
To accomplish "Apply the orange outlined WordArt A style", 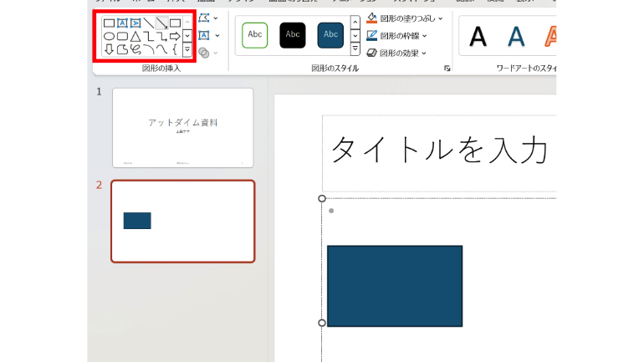I will 550,37.
